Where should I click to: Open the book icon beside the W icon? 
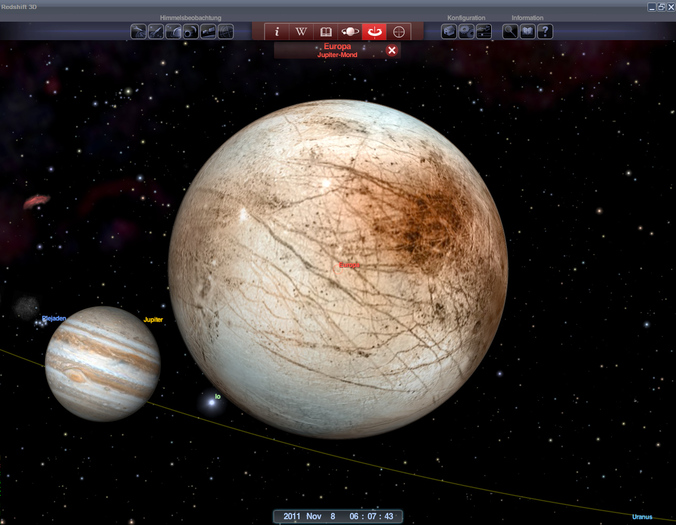pyautogui.click(x=326, y=32)
